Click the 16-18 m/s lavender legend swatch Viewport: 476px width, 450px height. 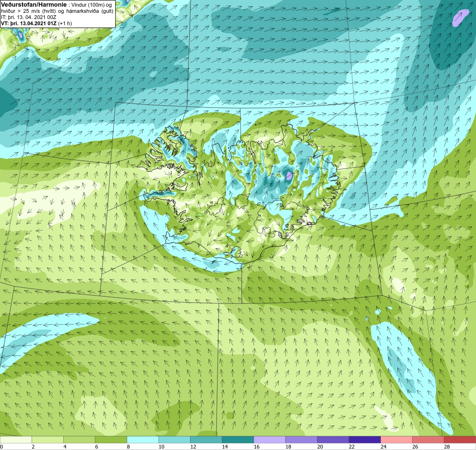click(269, 440)
